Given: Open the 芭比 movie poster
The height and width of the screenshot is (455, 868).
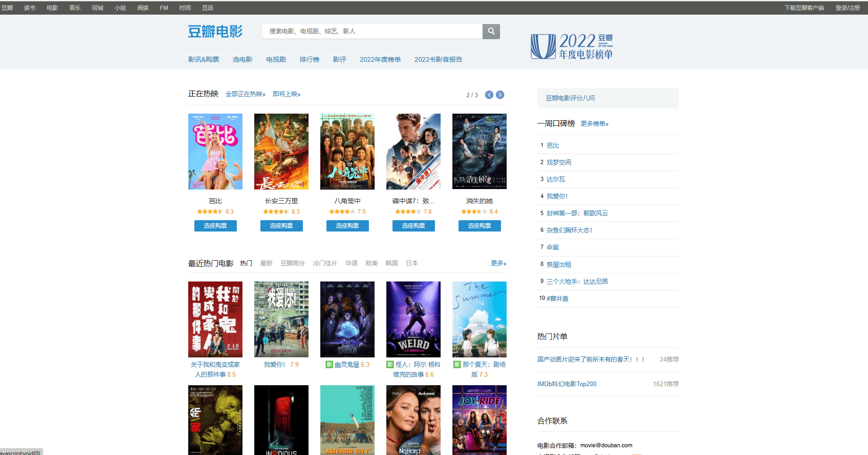Looking at the screenshot, I should pyautogui.click(x=215, y=151).
